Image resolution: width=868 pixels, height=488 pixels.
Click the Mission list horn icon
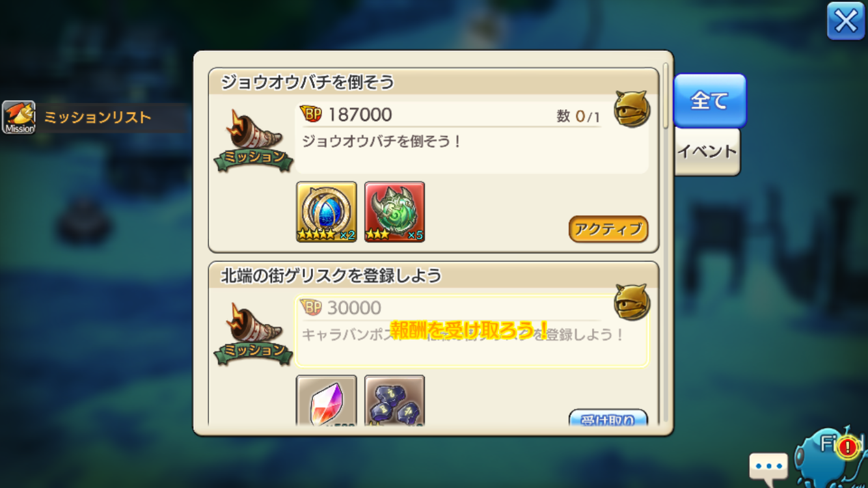tap(19, 118)
